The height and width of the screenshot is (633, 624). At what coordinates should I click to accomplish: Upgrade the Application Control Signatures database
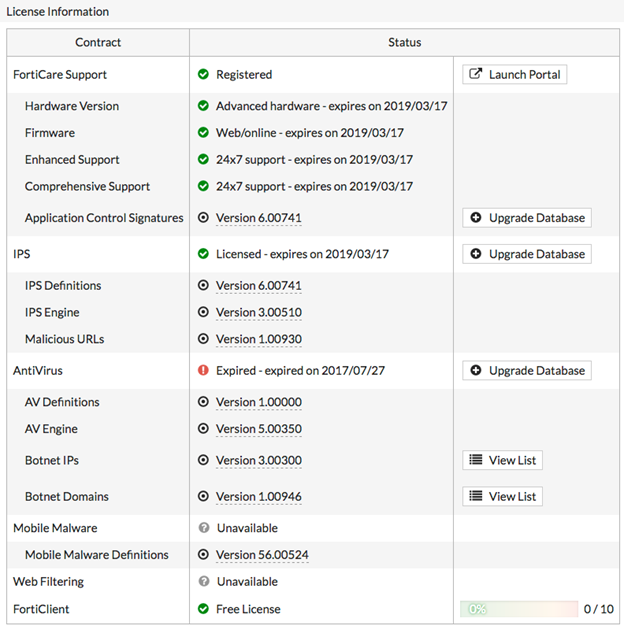(526, 218)
